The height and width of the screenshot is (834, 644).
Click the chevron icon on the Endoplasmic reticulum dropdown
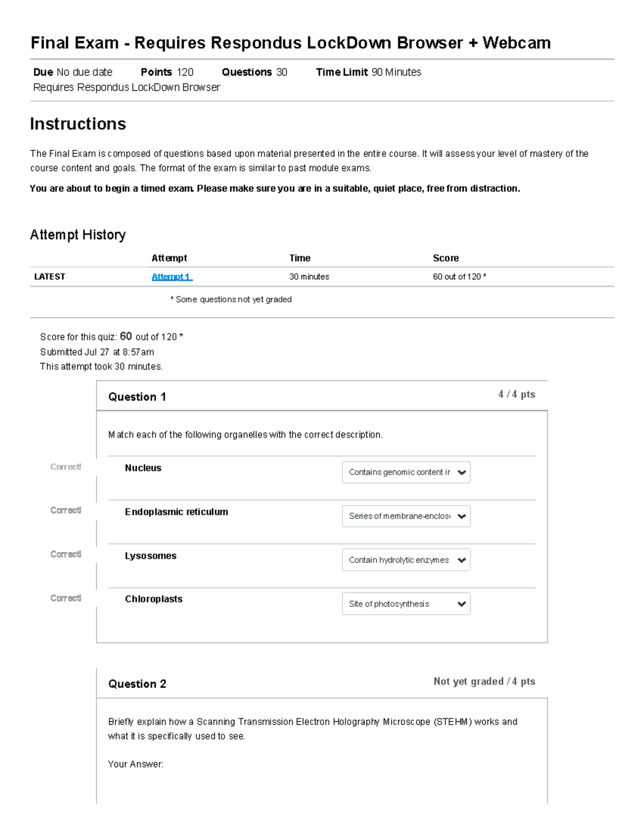[462, 516]
